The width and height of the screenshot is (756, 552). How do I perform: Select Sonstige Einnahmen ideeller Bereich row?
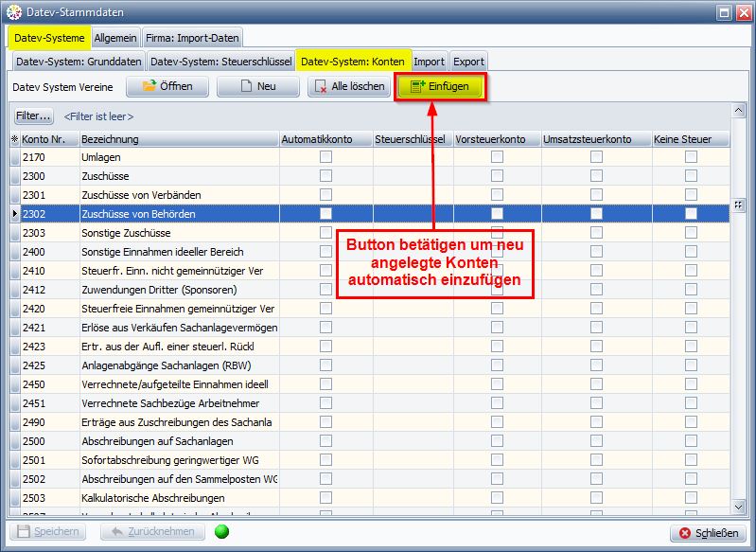click(x=370, y=252)
